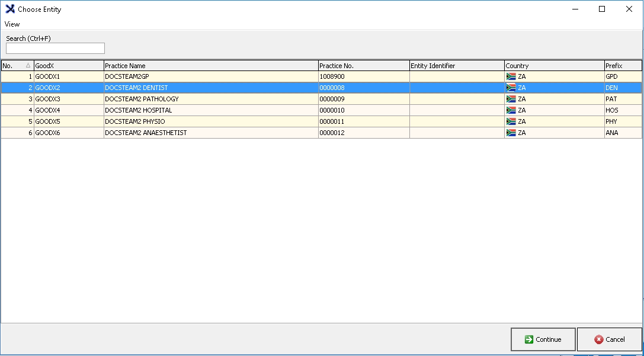Sort by the GoodX column header
This screenshot has width=644, height=356.
coord(68,66)
